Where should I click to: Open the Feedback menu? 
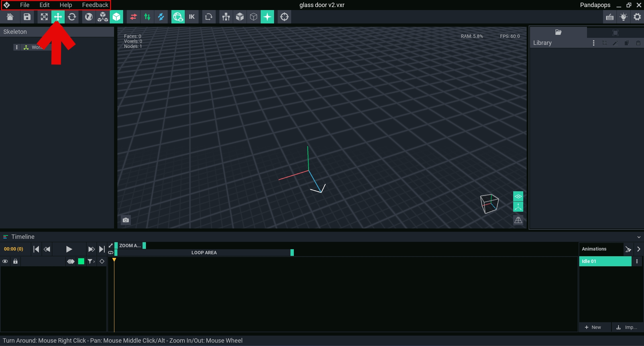click(x=95, y=5)
